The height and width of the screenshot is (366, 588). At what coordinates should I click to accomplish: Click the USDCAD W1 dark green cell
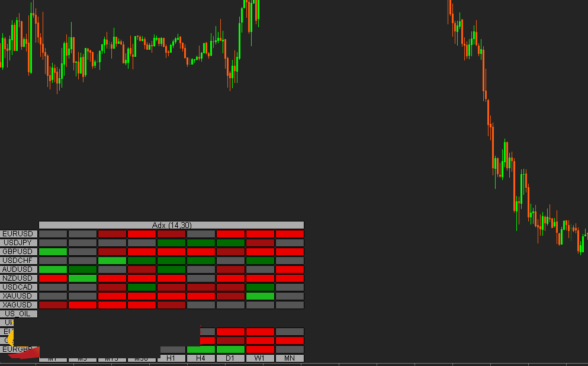click(260, 287)
